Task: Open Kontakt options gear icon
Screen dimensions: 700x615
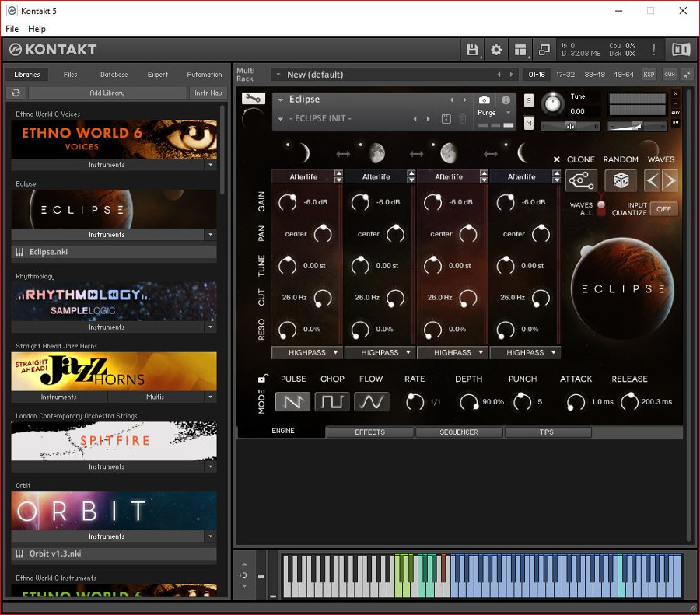Action: click(x=496, y=50)
